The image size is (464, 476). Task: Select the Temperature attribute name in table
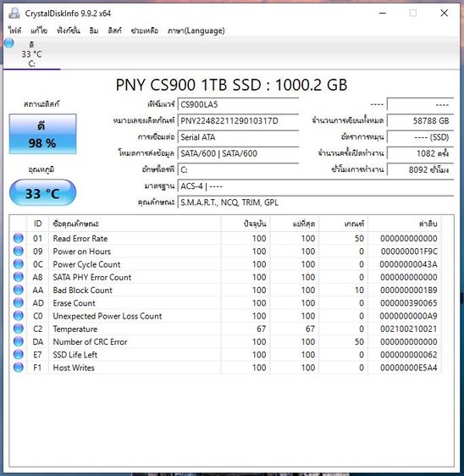point(75,329)
